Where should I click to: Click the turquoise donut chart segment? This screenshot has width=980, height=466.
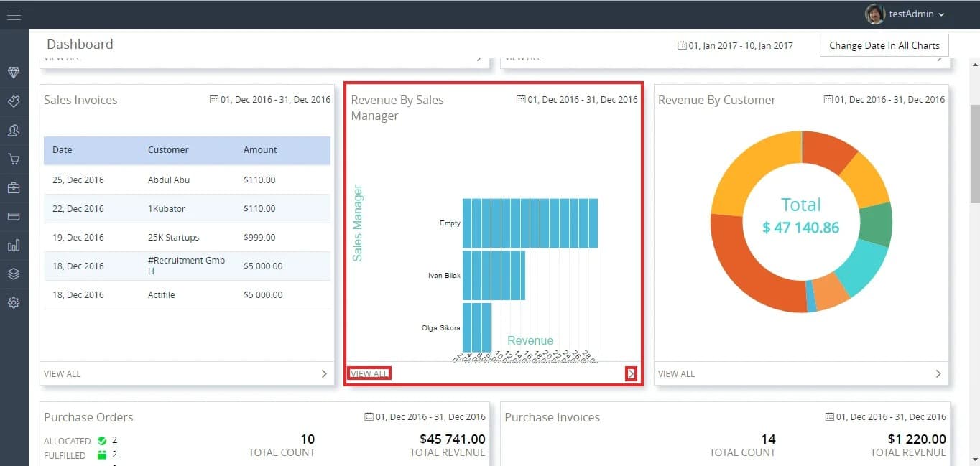(863, 266)
